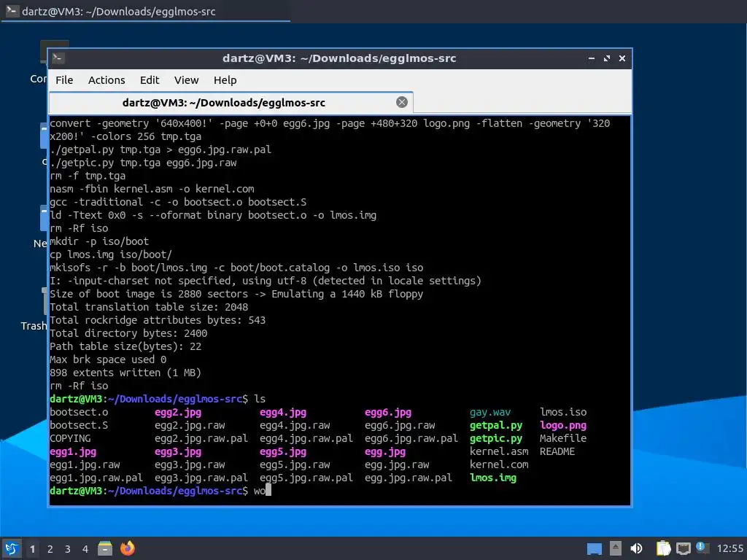Click the Trash desktop icon label

point(34,326)
